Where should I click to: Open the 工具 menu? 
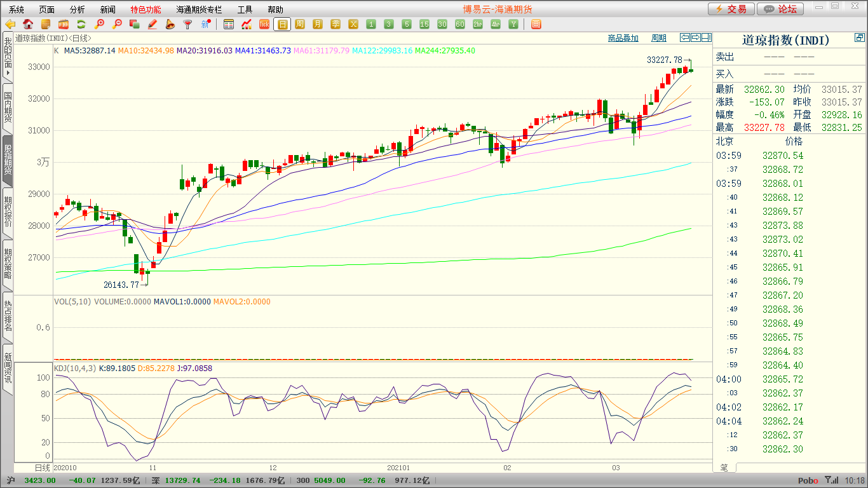[x=245, y=10]
